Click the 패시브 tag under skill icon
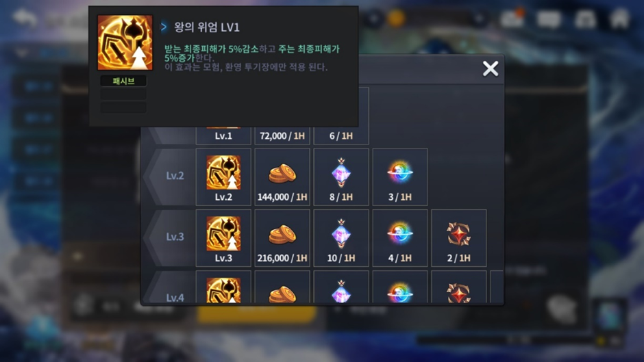 (123, 81)
